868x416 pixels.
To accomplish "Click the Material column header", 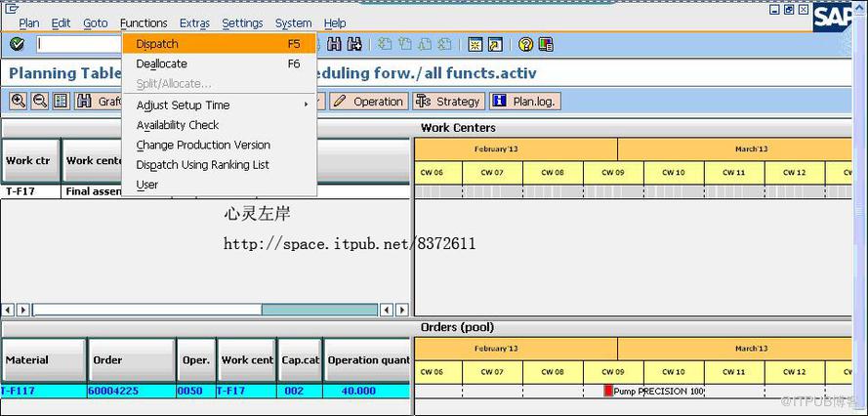I will [x=44, y=360].
